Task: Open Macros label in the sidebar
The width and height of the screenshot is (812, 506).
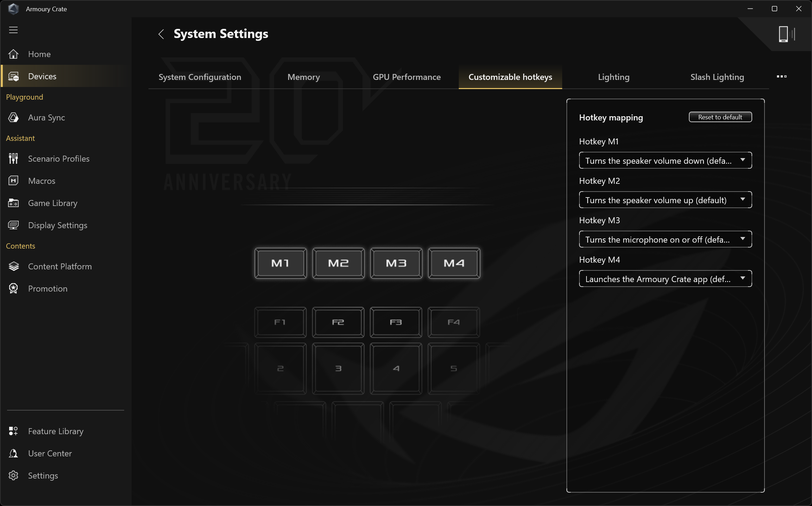Action: 42,181
